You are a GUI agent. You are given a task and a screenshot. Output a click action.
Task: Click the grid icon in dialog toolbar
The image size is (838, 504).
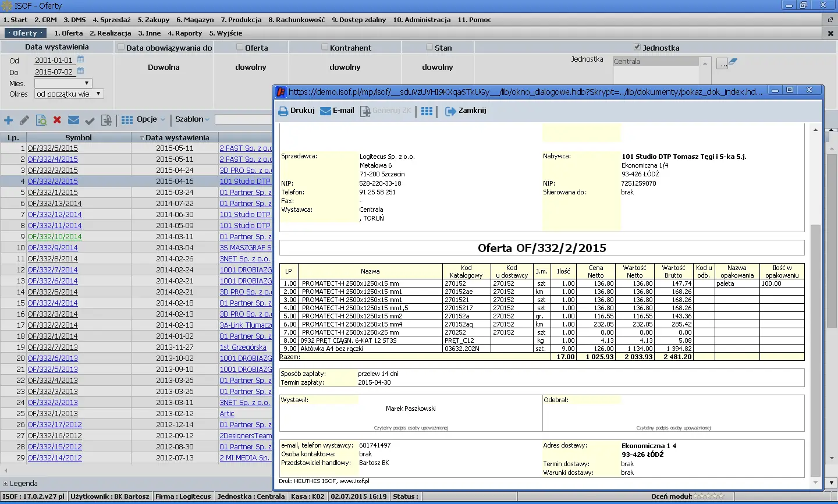click(x=427, y=111)
